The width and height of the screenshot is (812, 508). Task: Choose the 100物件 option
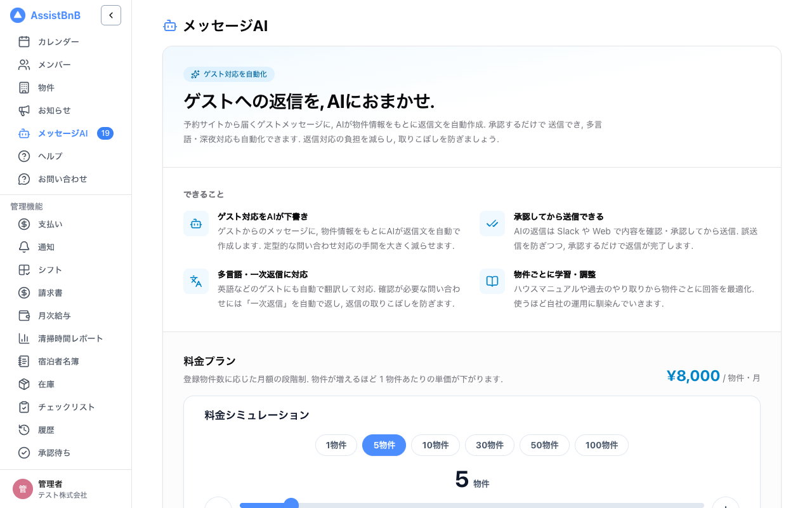tap(601, 445)
